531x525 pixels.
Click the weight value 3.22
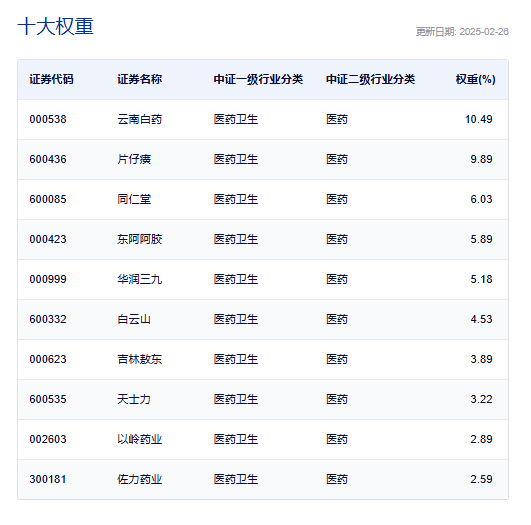pyautogui.click(x=481, y=399)
